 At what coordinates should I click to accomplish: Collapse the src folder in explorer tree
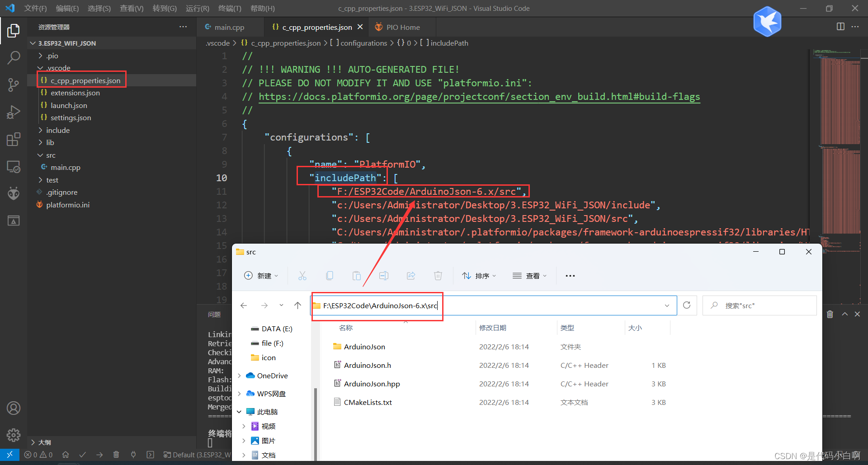pos(40,155)
